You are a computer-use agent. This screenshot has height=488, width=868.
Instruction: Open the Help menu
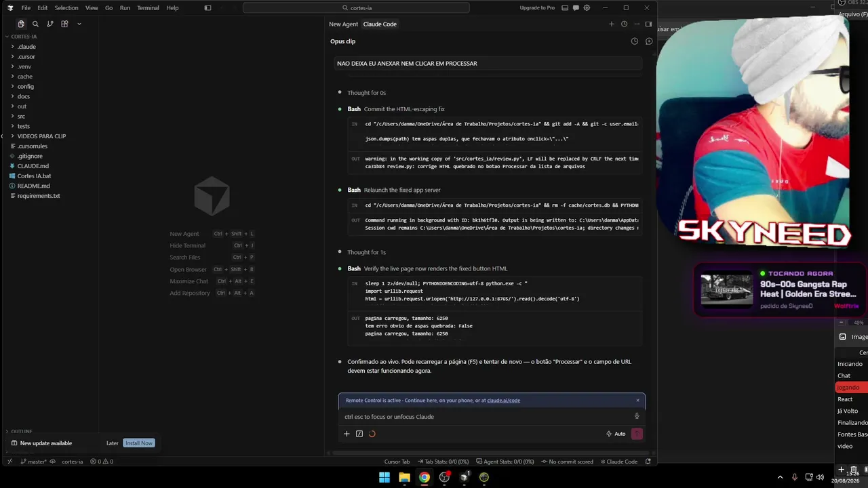(x=172, y=8)
